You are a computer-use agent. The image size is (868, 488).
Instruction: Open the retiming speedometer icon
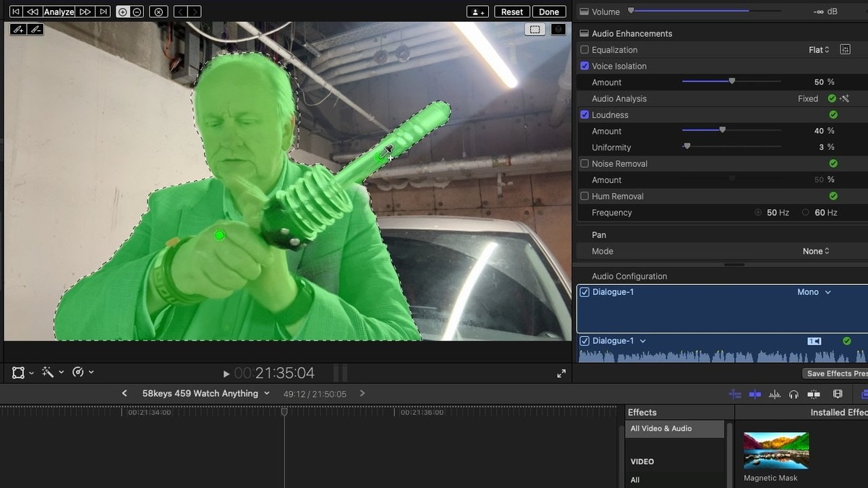pos(78,372)
